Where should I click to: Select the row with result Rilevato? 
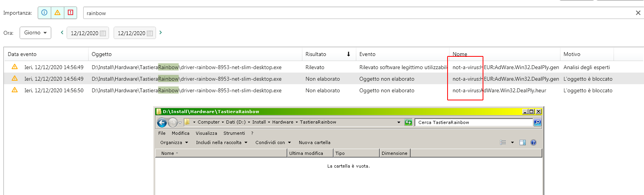[x=324, y=67]
